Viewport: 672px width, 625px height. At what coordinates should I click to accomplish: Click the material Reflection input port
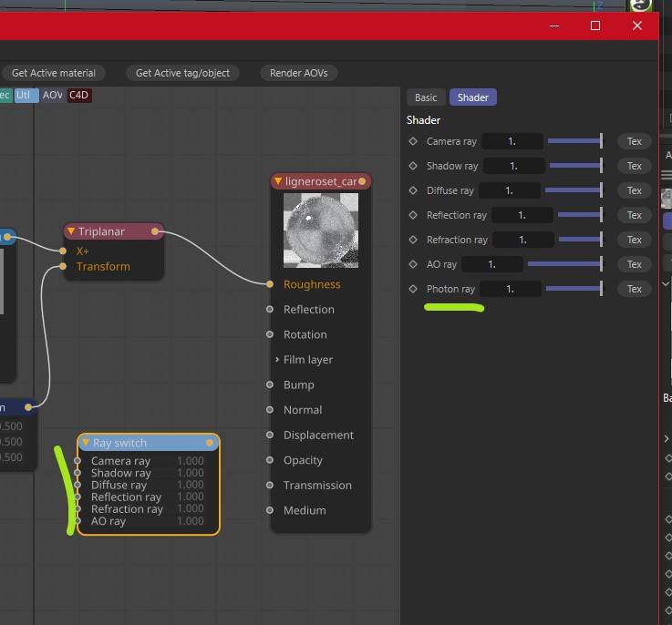tap(270, 309)
